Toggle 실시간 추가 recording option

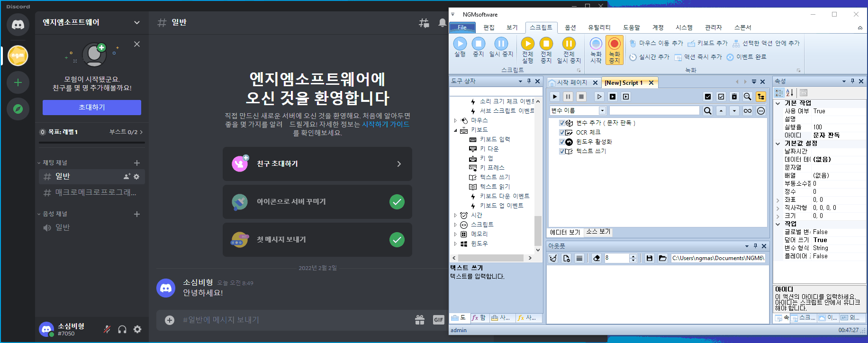649,57
